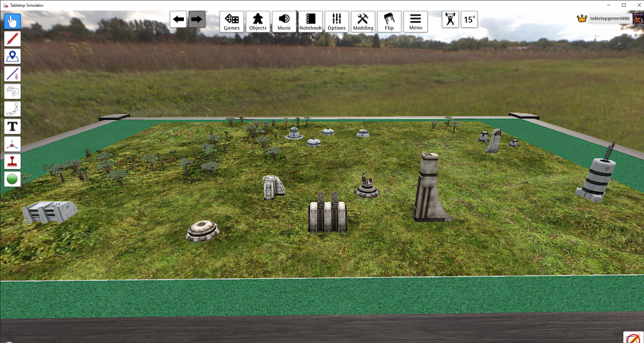644x343 pixels.
Task: Select the Text tool
Action: click(12, 127)
